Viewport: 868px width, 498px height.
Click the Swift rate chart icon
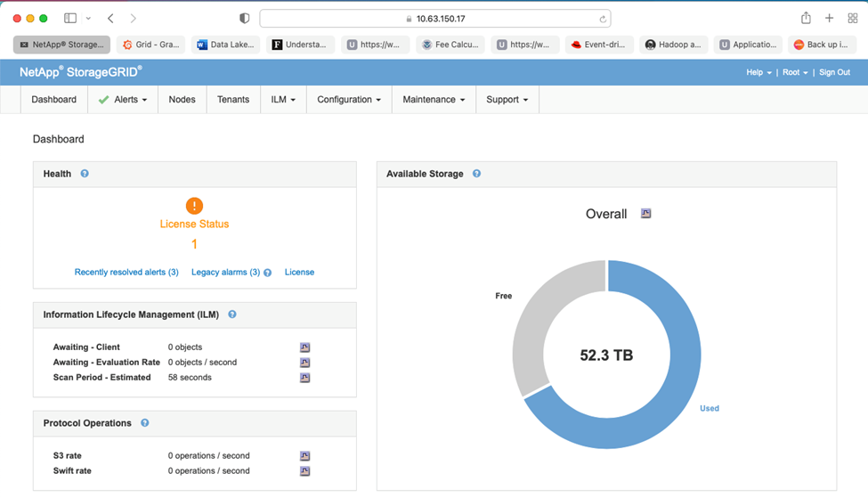pyautogui.click(x=304, y=471)
